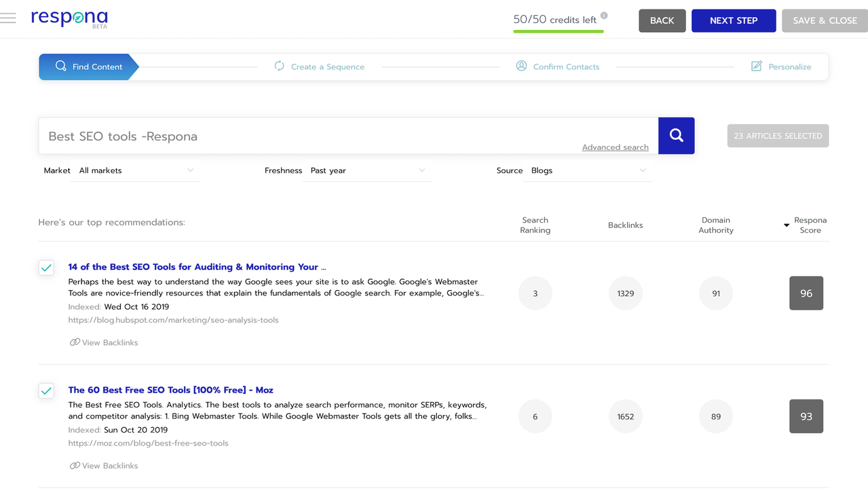Screen dimensions: 868x489
Task: Uncheck the Moz Free SEO Tools checkbox
Action: [46, 391]
